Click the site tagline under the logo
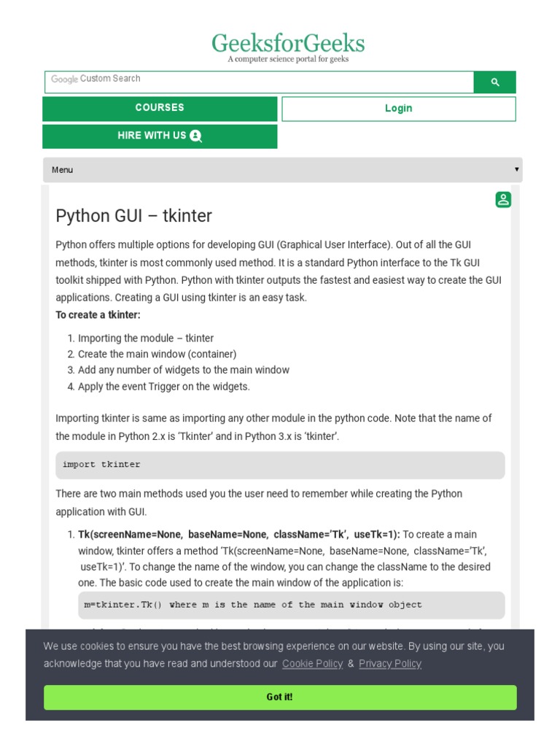This screenshot has width=560, height=747. 288,60
